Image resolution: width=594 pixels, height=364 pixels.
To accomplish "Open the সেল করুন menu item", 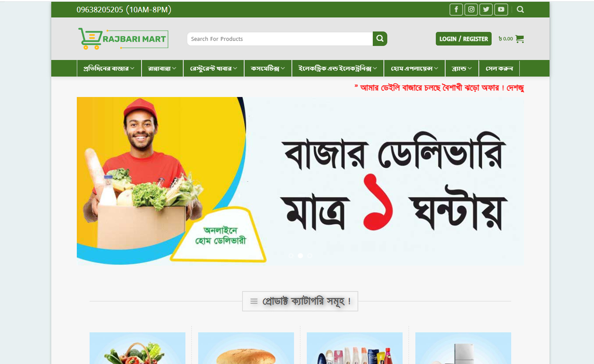I will click(499, 68).
